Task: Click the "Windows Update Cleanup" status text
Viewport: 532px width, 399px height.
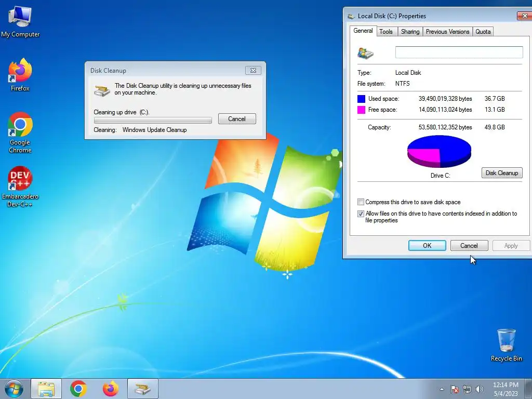Action: (x=154, y=130)
